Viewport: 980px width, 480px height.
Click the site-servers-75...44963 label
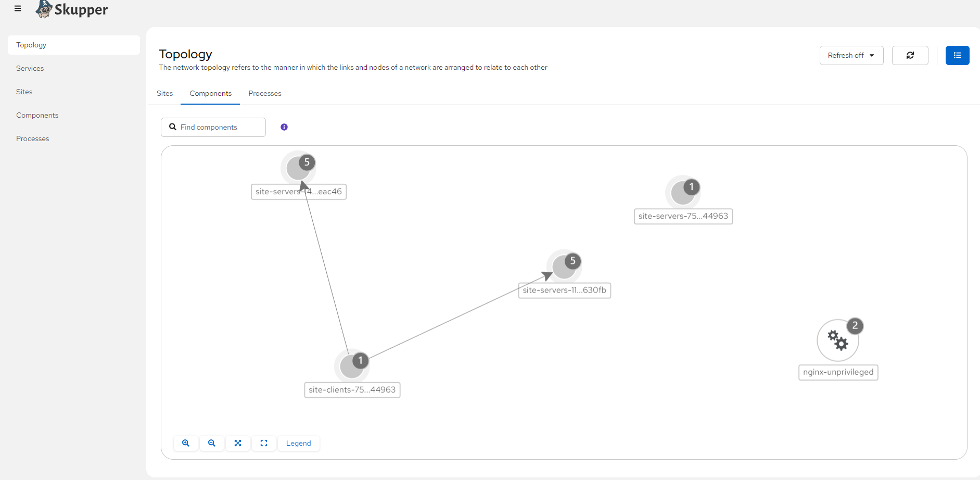683,216
